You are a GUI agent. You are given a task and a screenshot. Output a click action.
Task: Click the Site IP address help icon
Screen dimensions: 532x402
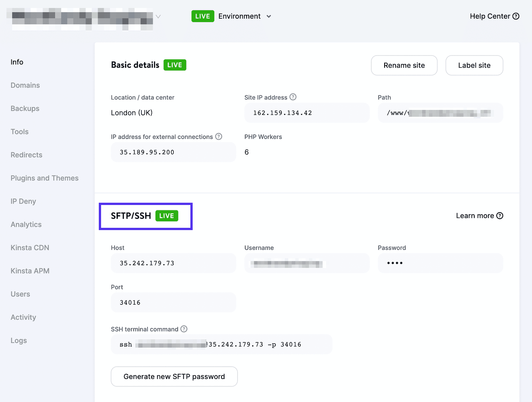pyautogui.click(x=293, y=97)
